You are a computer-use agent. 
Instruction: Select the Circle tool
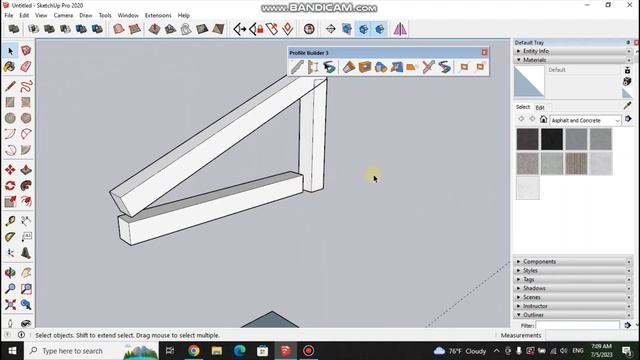10,118
